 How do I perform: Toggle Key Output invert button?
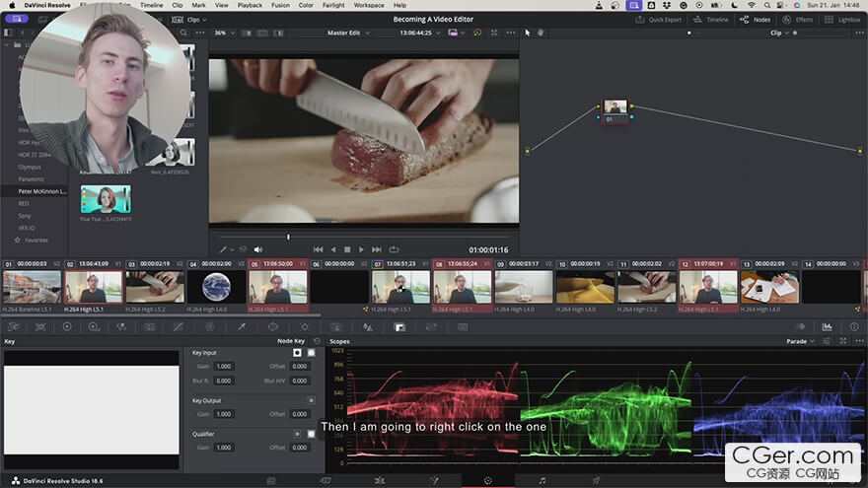tap(311, 400)
